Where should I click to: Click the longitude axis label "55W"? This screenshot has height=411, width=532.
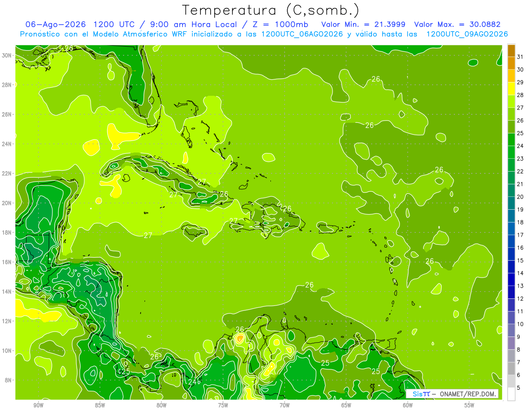469,405
